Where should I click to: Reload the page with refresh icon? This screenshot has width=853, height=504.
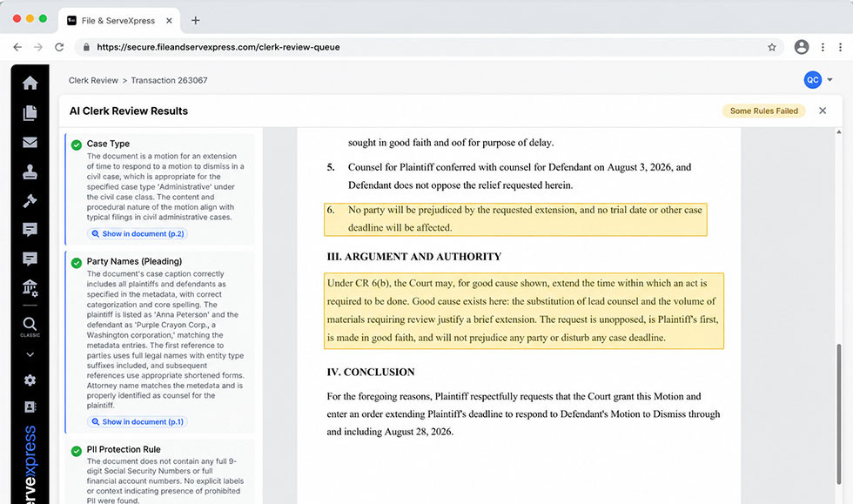tap(59, 47)
